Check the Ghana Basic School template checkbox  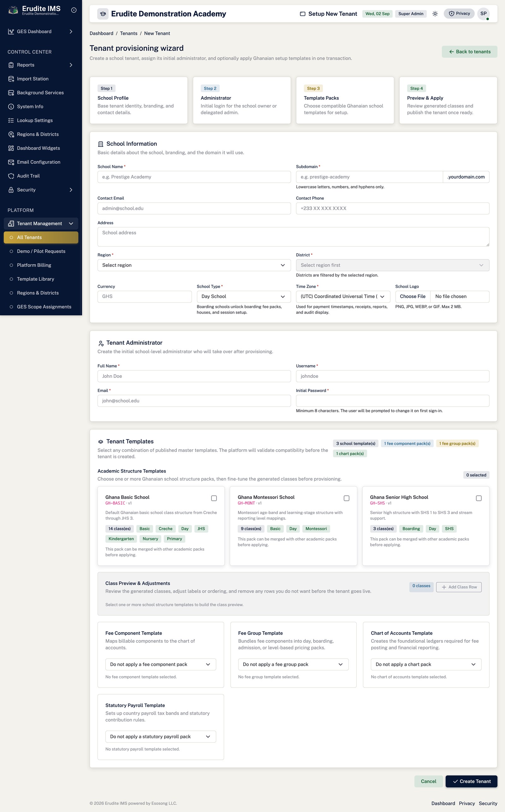(x=214, y=498)
